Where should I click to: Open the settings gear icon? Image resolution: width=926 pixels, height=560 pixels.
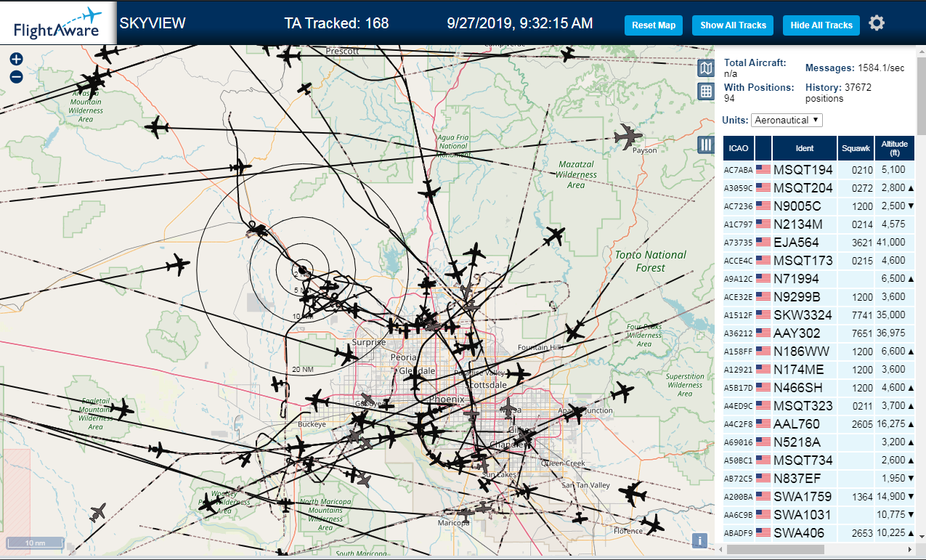coord(877,23)
